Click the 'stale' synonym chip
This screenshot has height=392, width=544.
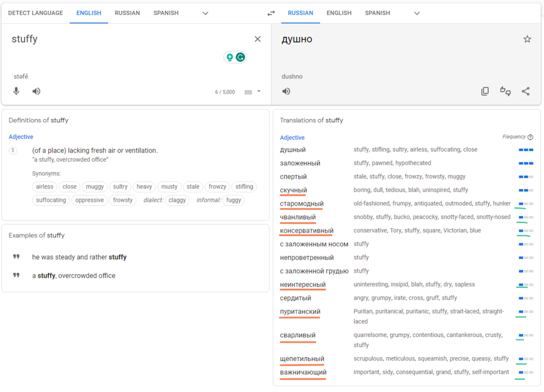click(x=193, y=187)
